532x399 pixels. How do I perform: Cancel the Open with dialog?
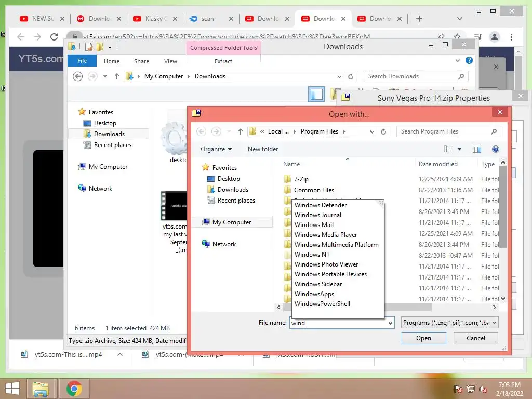[x=476, y=338]
